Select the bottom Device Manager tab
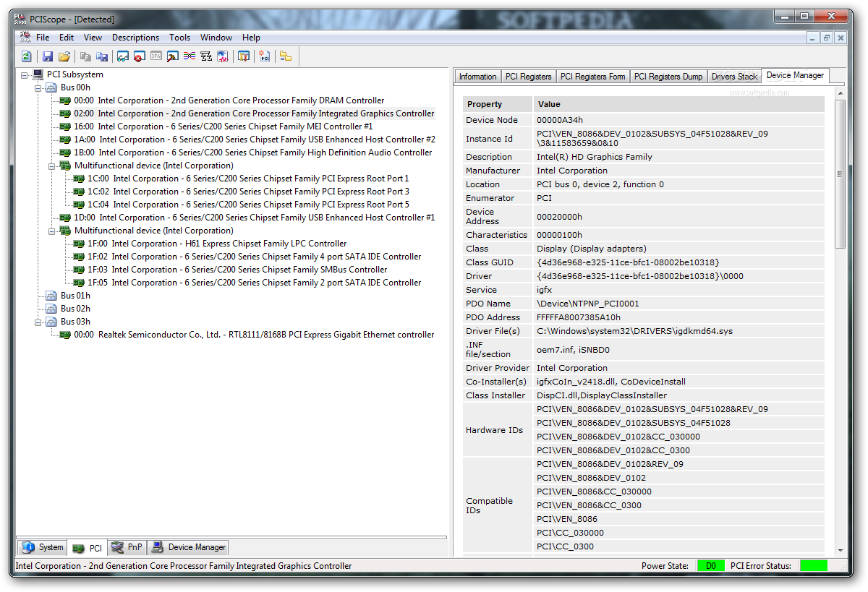The height and width of the screenshot is (592, 868). pos(189,547)
